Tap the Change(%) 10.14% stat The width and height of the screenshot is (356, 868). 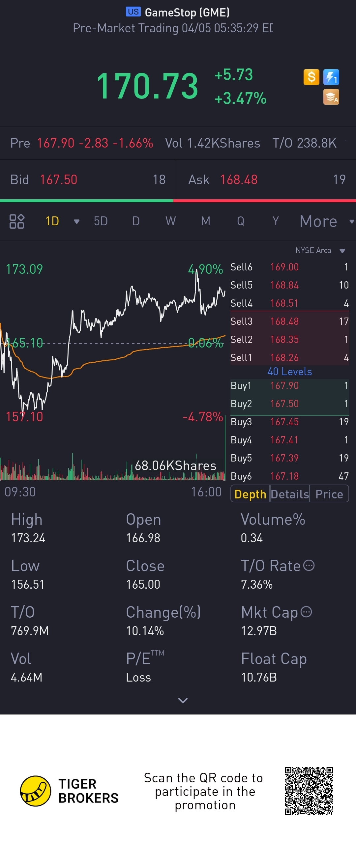pos(163,621)
